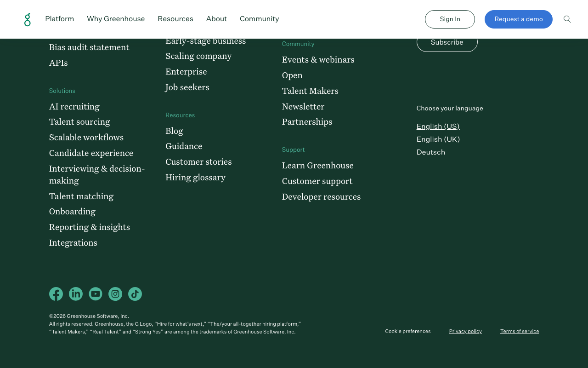This screenshot has width=588, height=368.
Task: Switch language to Deutsch
Action: pyautogui.click(x=431, y=152)
